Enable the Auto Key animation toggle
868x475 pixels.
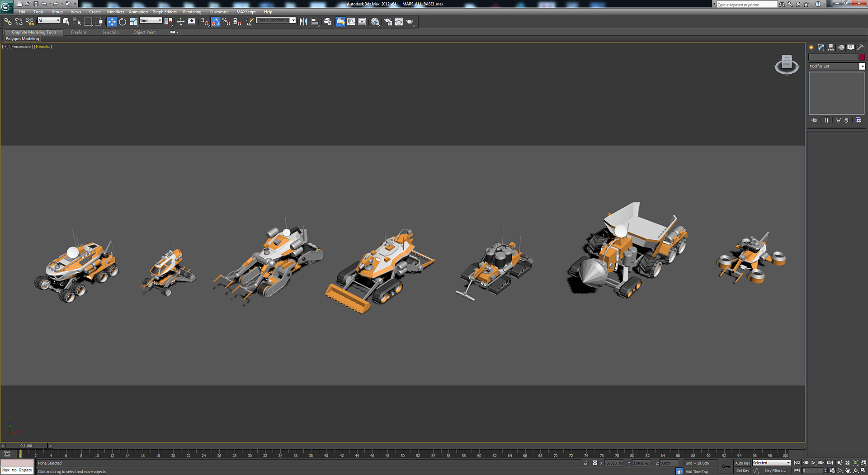coord(743,463)
